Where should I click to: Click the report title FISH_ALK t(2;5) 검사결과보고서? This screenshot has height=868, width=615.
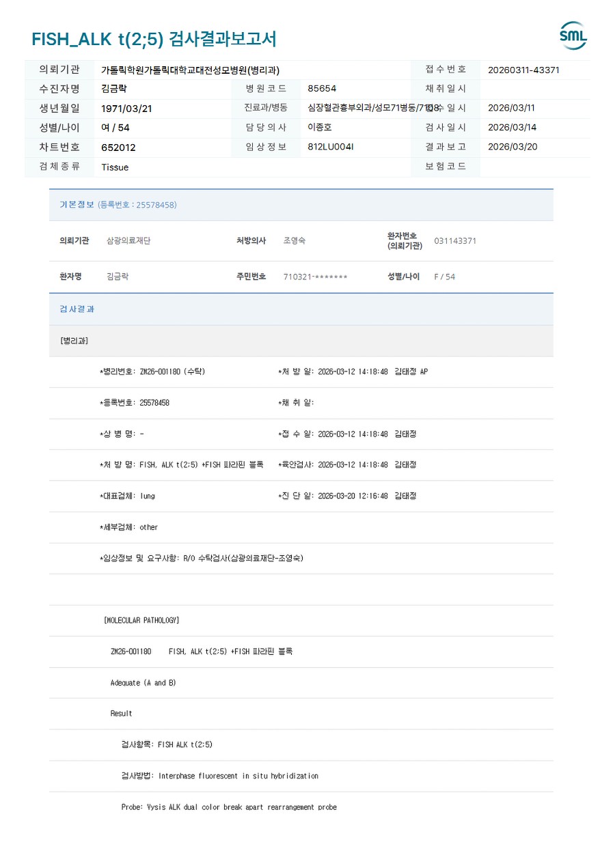click(x=154, y=39)
